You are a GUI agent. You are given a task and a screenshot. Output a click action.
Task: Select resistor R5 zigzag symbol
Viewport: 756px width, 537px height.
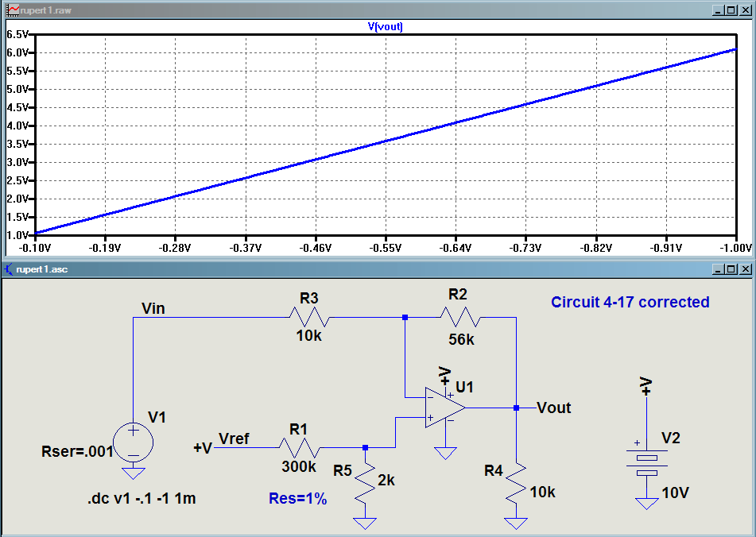click(x=365, y=484)
